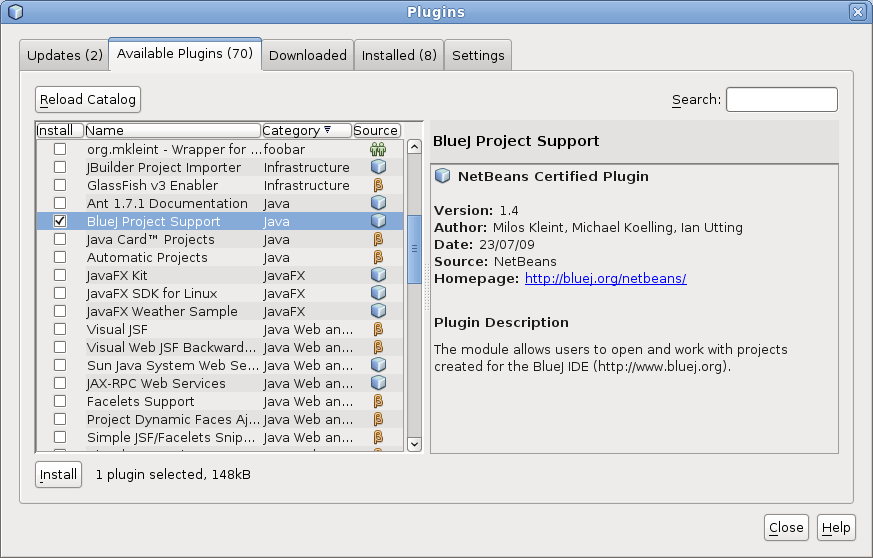Select the Available Plugins (70) tab
Viewport: 873px width, 558px height.
click(x=185, y=54)
